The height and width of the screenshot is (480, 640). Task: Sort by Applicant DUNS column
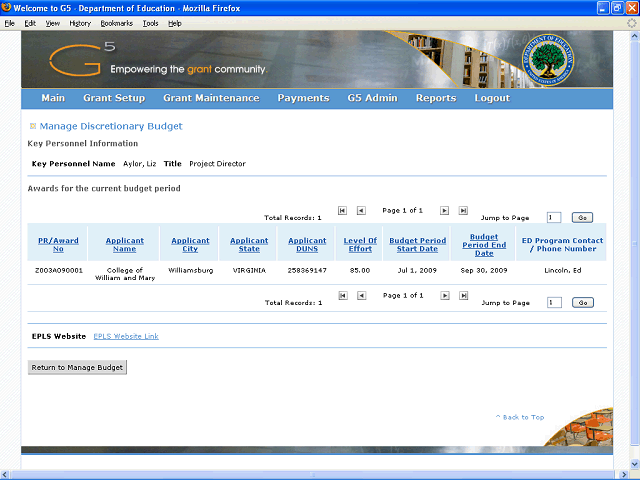[x=307, y=245]
